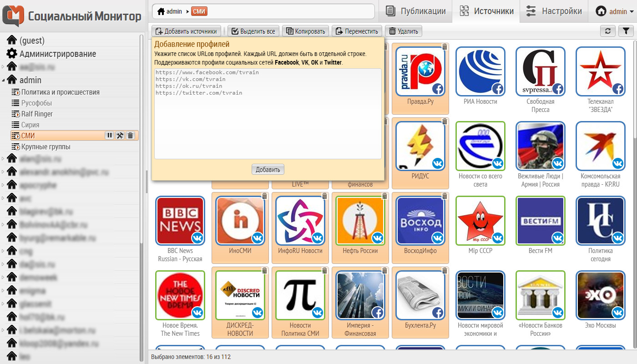Click the СМИ breadcrumb chip

tap(199, 11)
